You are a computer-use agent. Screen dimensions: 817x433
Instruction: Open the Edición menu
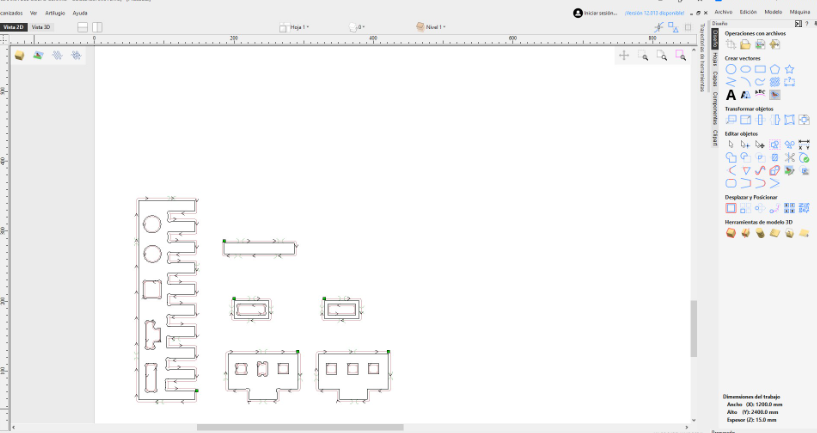coord(748,12)
